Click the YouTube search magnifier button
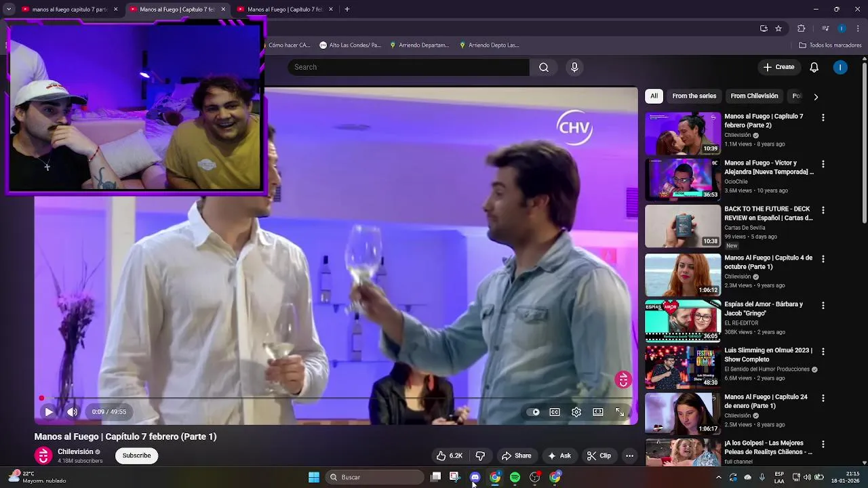The width and height of the screenshot is (868, 488). coord(544,67)
